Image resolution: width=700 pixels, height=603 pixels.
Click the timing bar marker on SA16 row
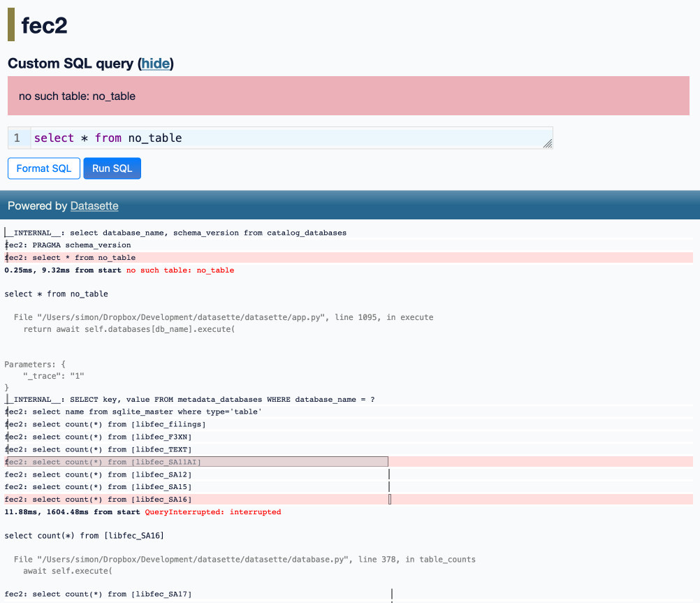(390, 500)
